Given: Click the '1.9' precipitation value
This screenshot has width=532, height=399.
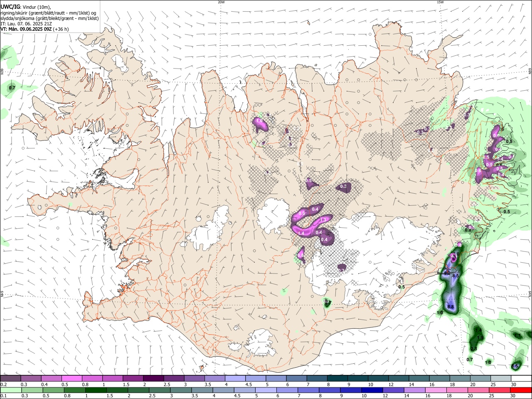Looking at the screenshot, I should (x=480, y=337).
